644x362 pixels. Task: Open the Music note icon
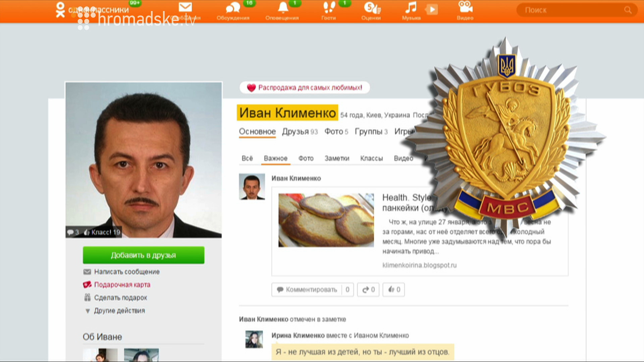pyautogui.click(x=411, y=8)
